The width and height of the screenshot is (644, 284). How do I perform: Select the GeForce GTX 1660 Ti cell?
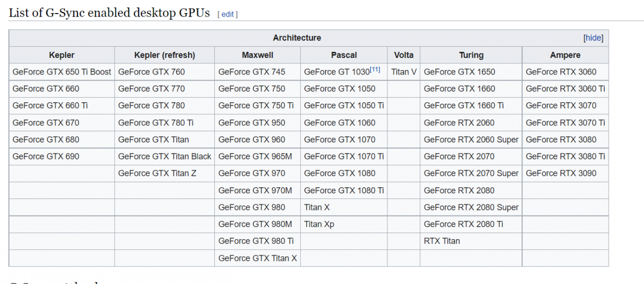(x=471, y=106)
